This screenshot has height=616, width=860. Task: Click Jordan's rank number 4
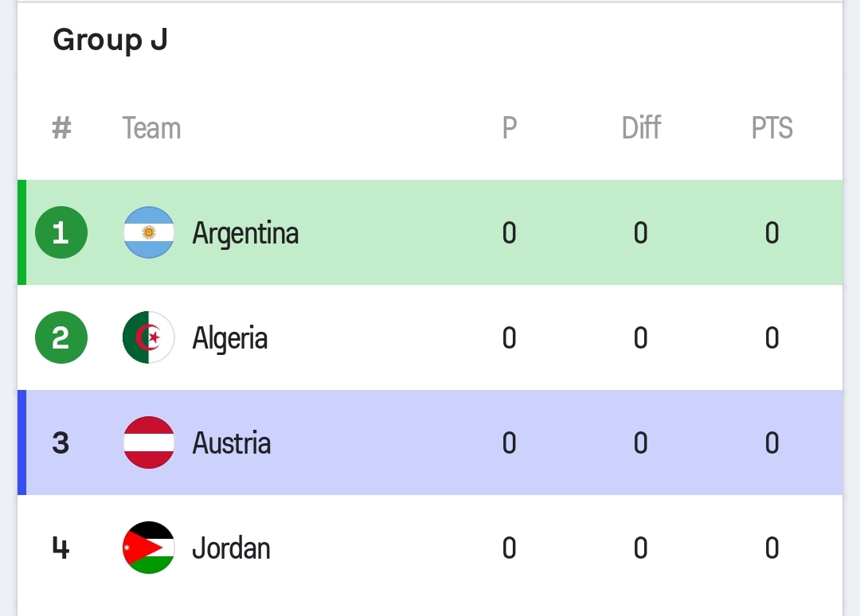tap(61, 548)
